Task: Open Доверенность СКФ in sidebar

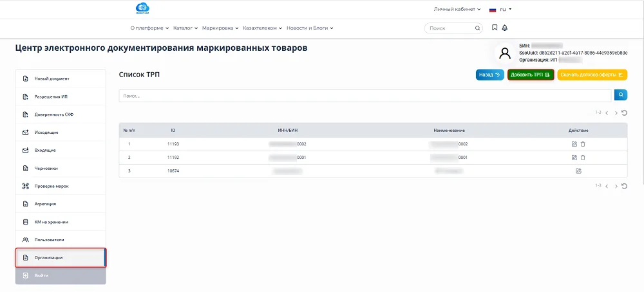Action: tap(61, 114)
